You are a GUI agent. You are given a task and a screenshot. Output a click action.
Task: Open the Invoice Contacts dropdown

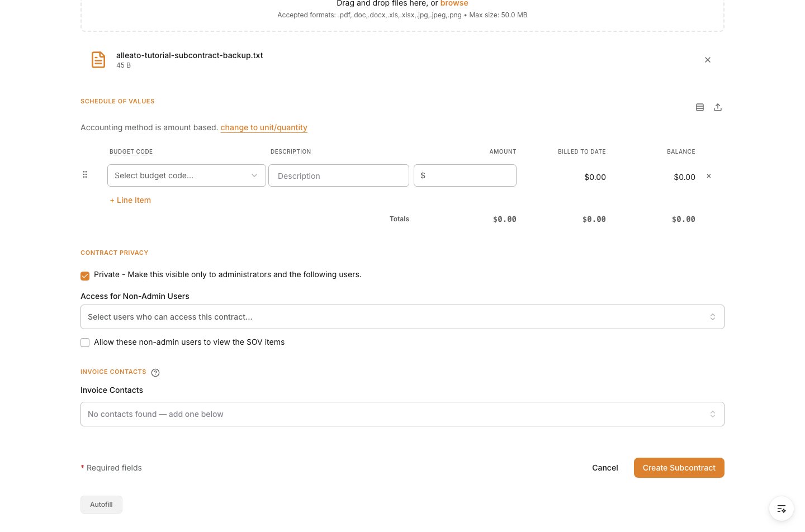click(x=402, y=414)
